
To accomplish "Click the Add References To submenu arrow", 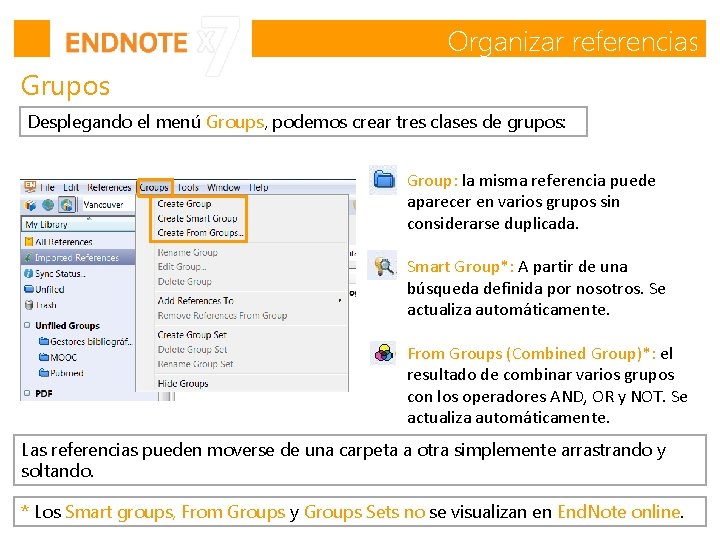I will pyautogui.click(x=339, y=301).
